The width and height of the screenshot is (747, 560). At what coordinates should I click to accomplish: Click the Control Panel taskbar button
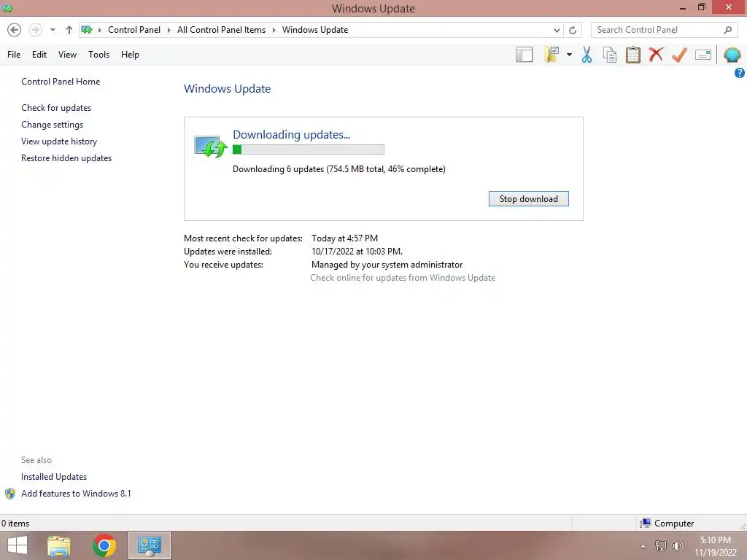149,545
